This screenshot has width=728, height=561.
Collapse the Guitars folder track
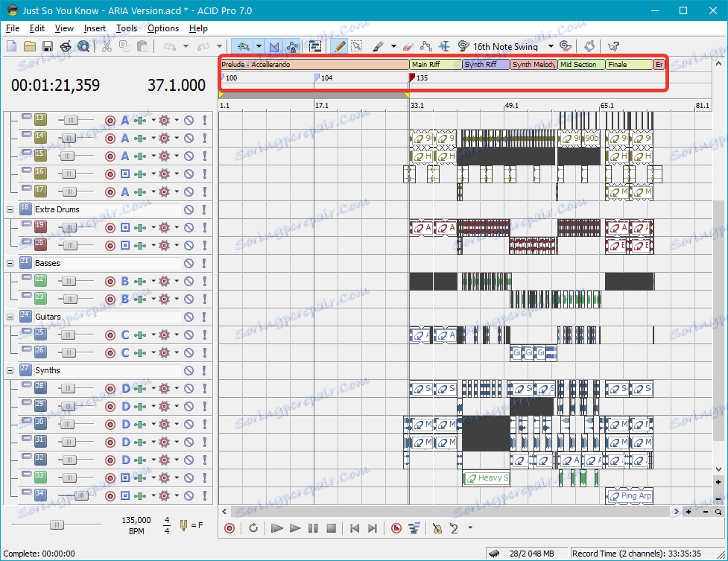point(10,317)
